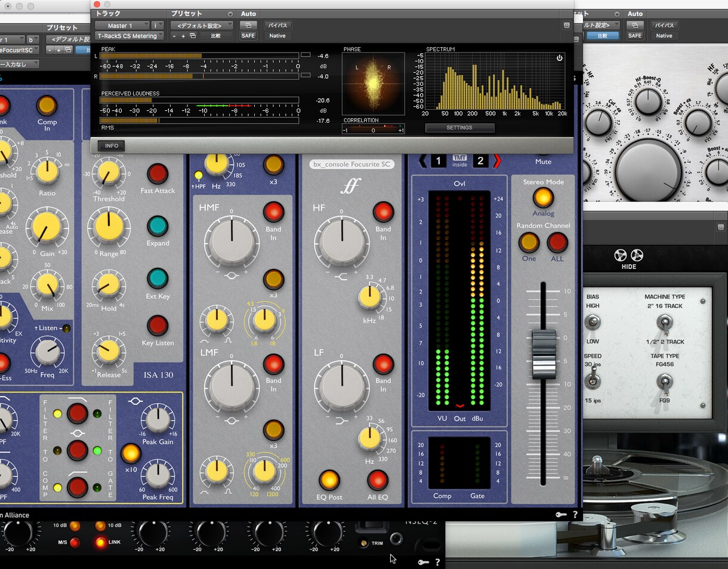Click the key license icon in bx_console
This screenshot has height=569, width=728.
tap(560, 515)
